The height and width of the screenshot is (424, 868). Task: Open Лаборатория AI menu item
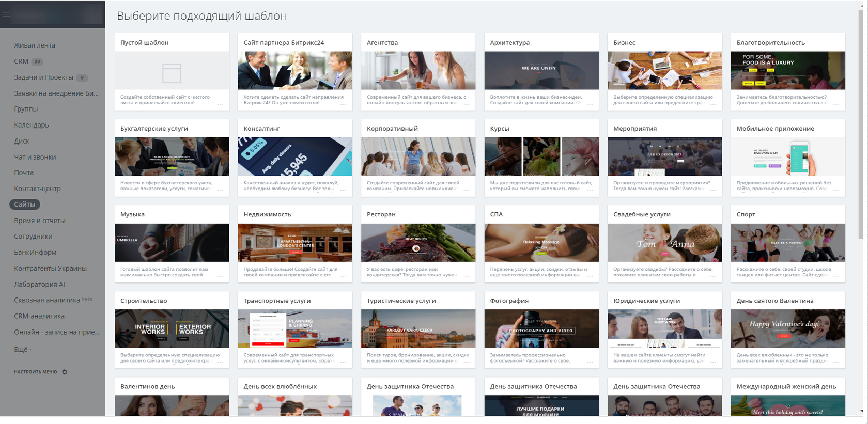pos(39,284)
